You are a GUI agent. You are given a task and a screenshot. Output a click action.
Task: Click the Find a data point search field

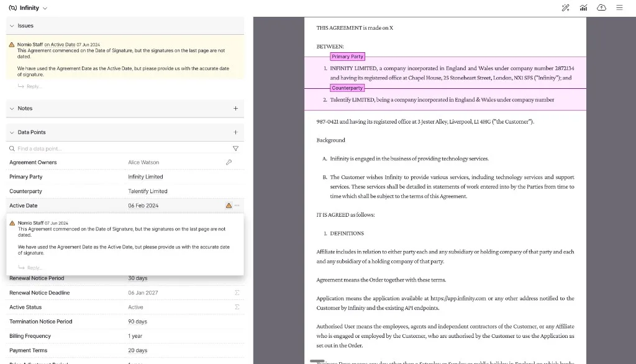(122, 148)
